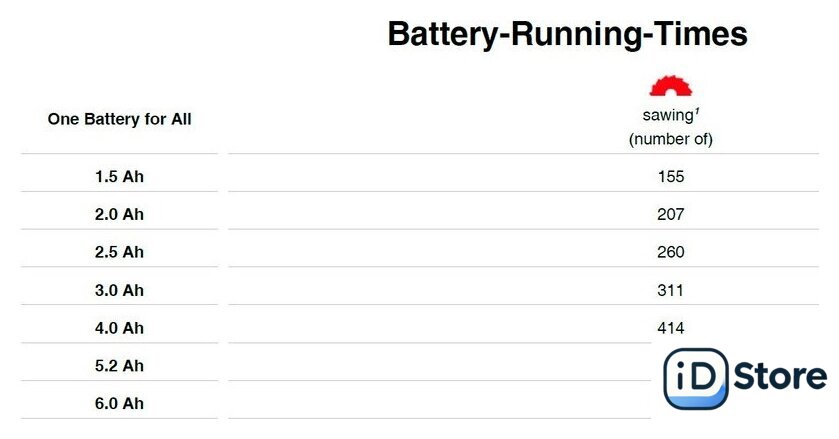Click the 414 sawing value

(670, 328)
